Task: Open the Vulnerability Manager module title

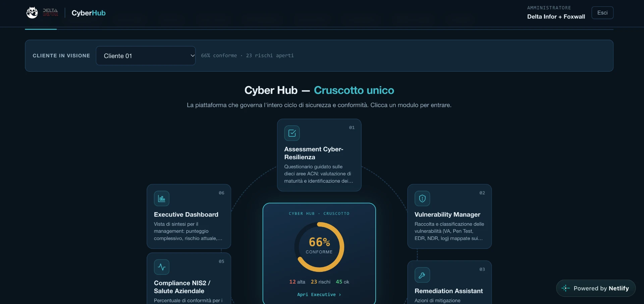Action: click(x=447, y=215)
